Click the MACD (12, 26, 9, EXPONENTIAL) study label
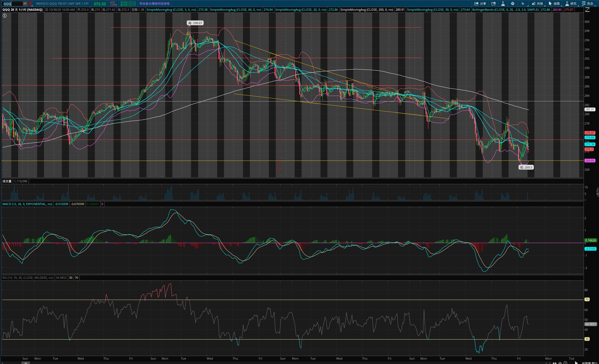The image size is (599, 364). [27, 204]
